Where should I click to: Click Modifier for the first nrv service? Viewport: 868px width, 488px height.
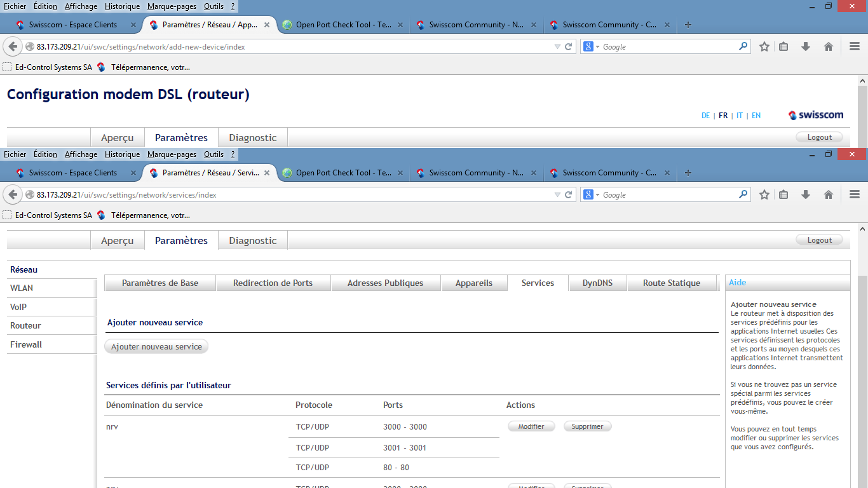[x=531, y=426]
